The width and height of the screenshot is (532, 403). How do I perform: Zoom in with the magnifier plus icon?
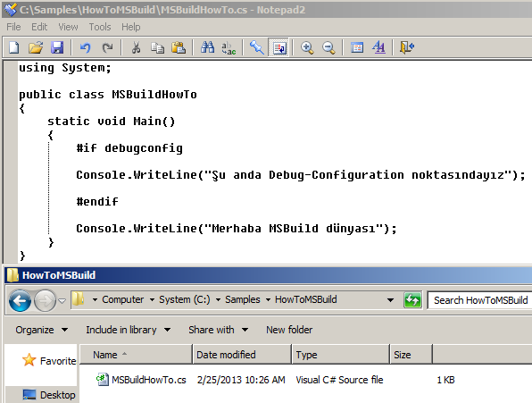coord(307,47)
